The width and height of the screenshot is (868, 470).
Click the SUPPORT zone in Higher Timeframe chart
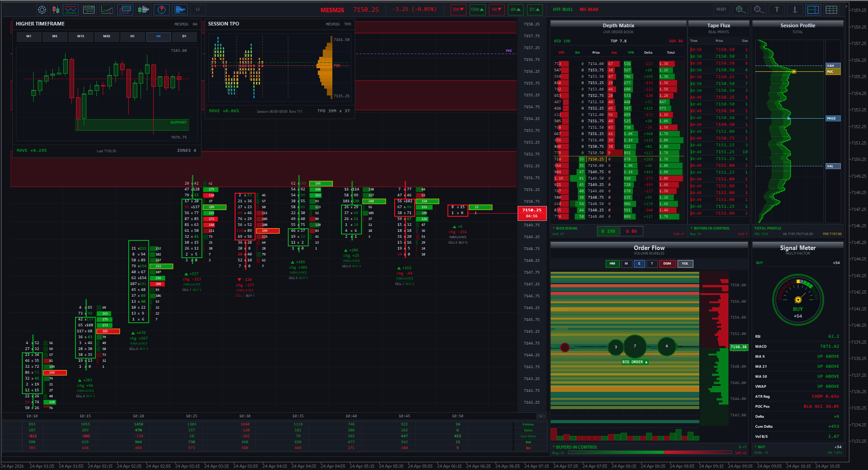coord(132,125)
